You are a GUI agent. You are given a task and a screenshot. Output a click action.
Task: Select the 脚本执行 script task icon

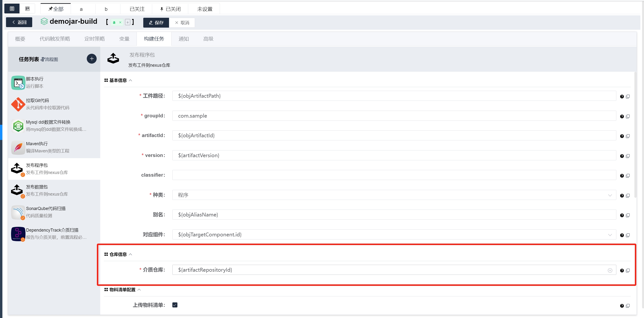(18, 83)
